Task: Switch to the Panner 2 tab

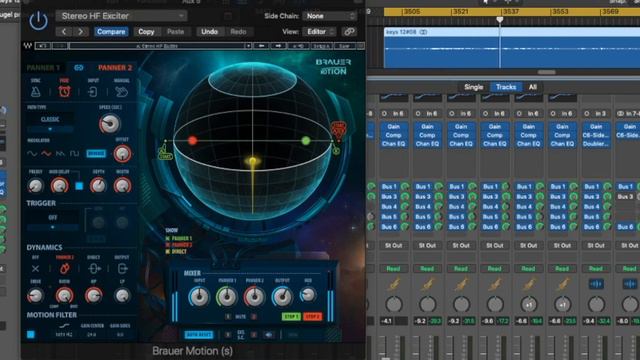Action: 115,68
